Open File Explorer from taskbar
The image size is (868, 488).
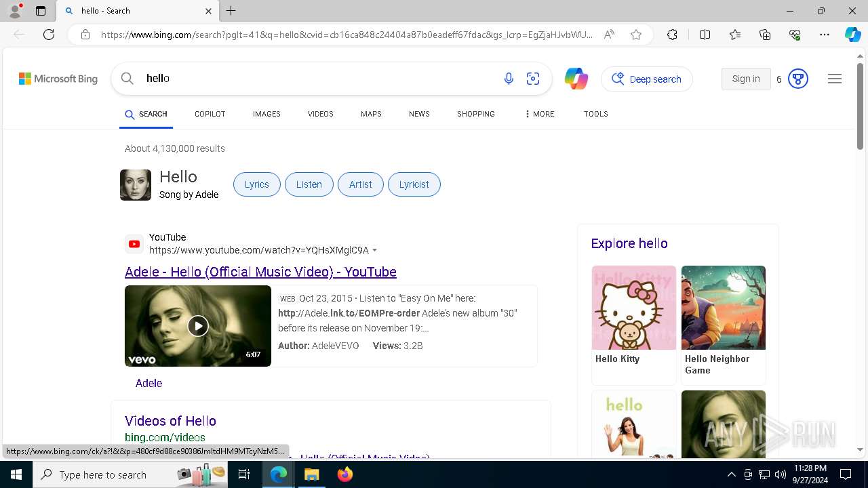[x=311, y=474]
